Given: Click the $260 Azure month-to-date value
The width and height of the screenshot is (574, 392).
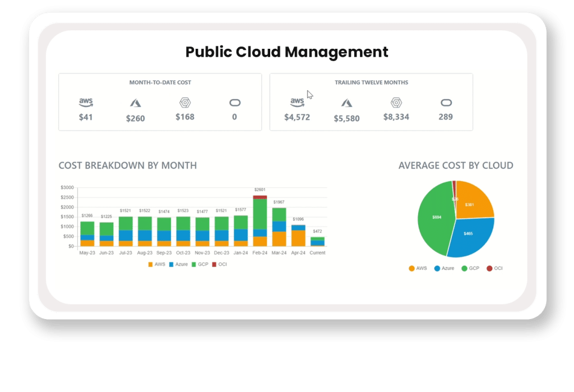Looking at the screenshot, I should click(135, 119).
